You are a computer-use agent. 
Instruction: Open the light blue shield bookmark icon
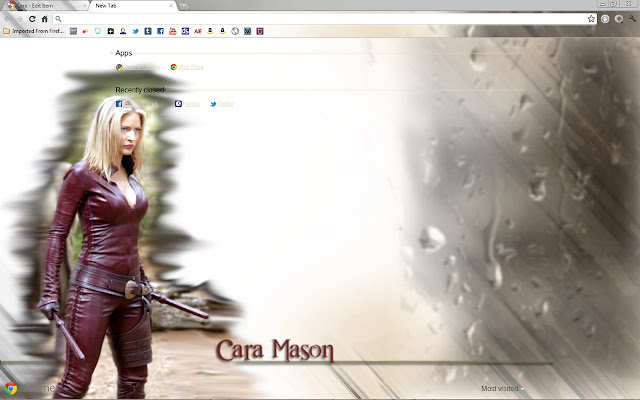pyautogui.click(x=98, y=31)
